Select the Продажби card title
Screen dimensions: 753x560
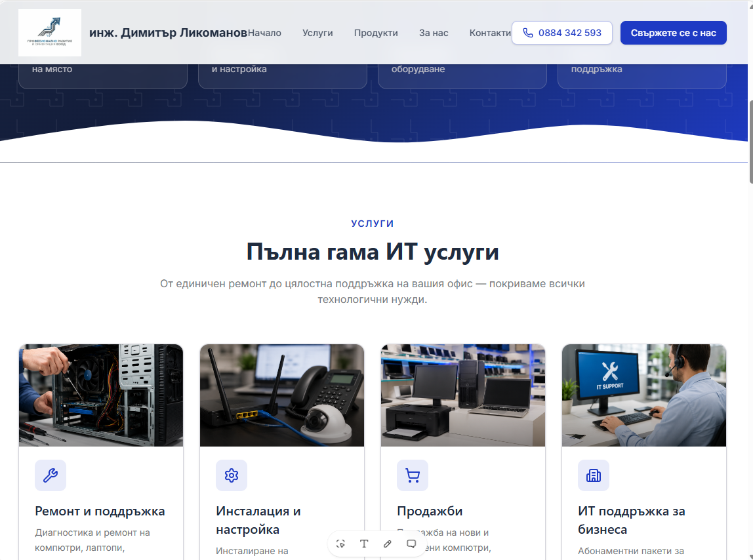[430, 511]
